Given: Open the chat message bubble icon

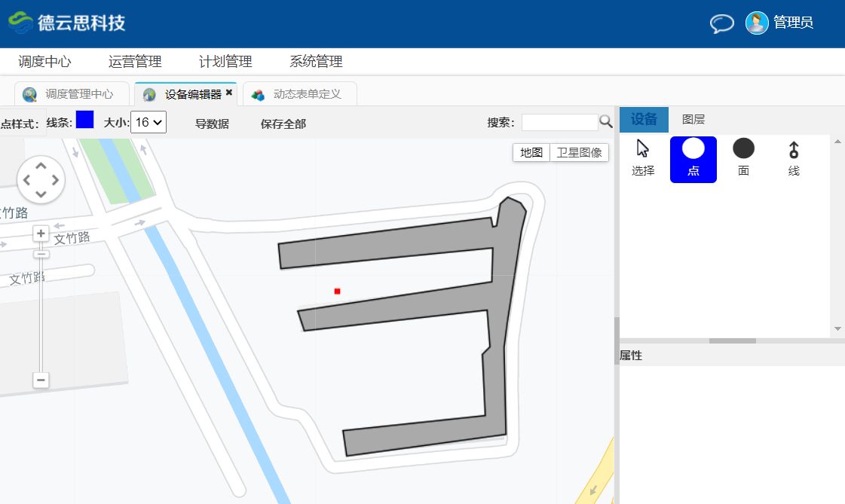Looking at the screenshot, I should click(721, 23).
